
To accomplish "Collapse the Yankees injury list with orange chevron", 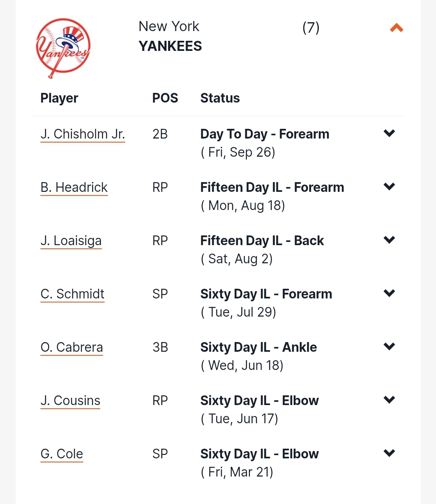I will (396, 28).
